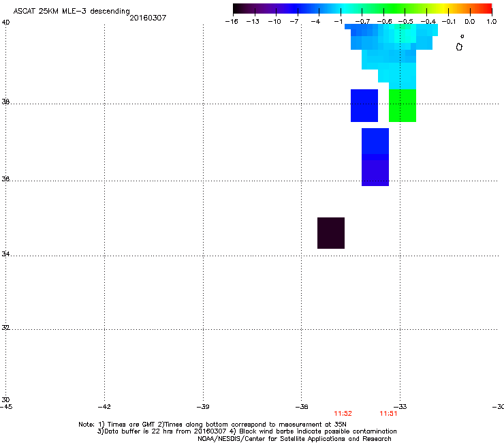Click the purple-blue data cell near 36N
The height and width of the screenshot is (443, 504).
click(x=375, y=172)
